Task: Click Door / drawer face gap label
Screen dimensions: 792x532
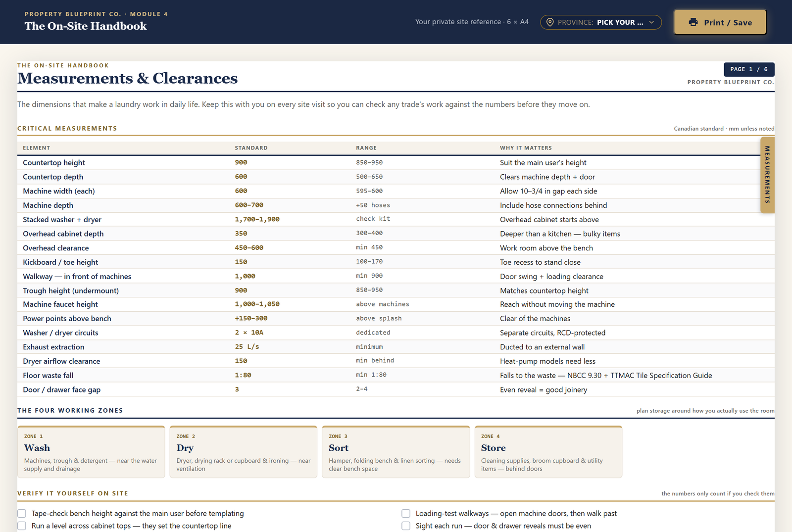Action: [61, 390]
